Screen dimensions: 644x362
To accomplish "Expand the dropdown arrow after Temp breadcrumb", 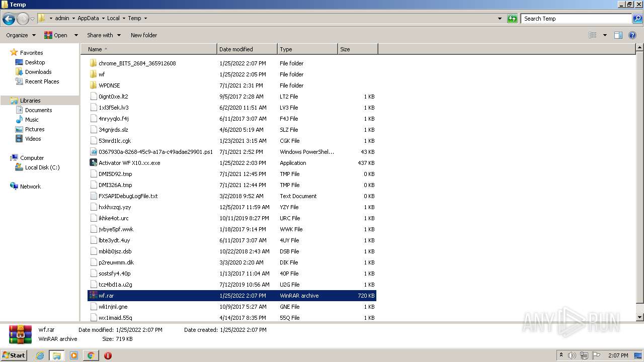I will (x=145, y=18).
